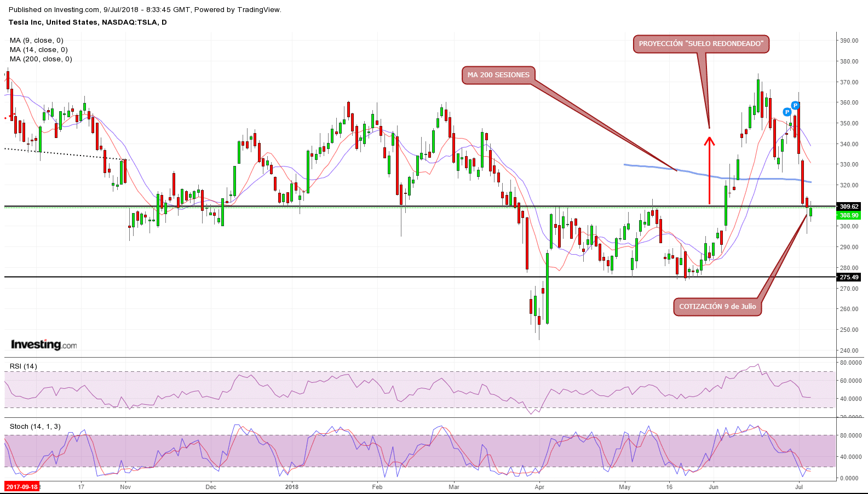Image resolution: width=868 pixels, height=494 pixels.
Task: Click the lower blue P marker icon
Action: [x=787, y=112]
